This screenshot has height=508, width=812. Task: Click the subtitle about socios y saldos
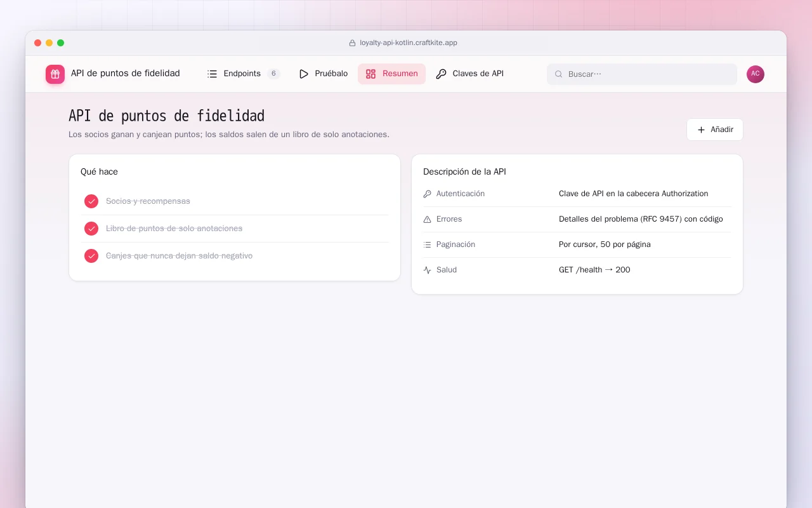[x=229, y=135]
